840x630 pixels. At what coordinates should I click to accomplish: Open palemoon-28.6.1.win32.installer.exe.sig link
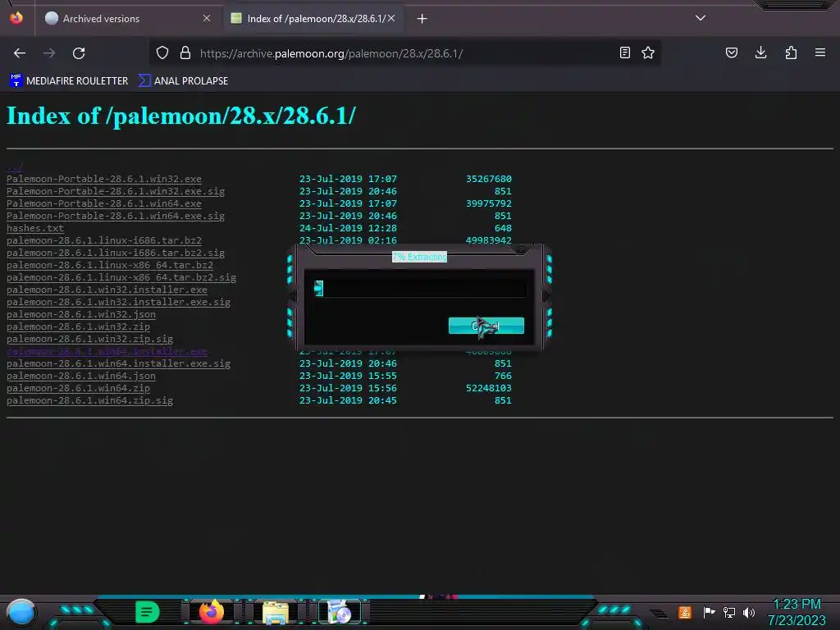tap(118, 302)
